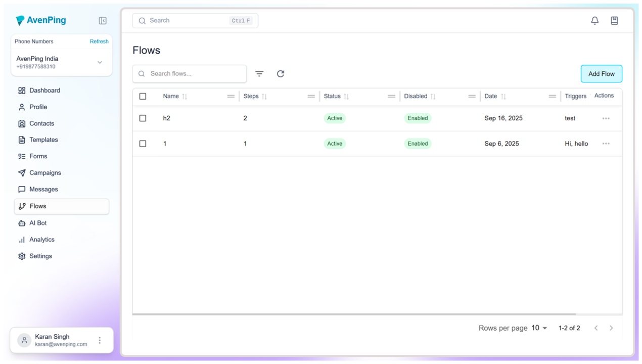The width and height of the screenshot is (642, 364).
Task: Refresh the flows list icon
Action: (x=281, y=74)
